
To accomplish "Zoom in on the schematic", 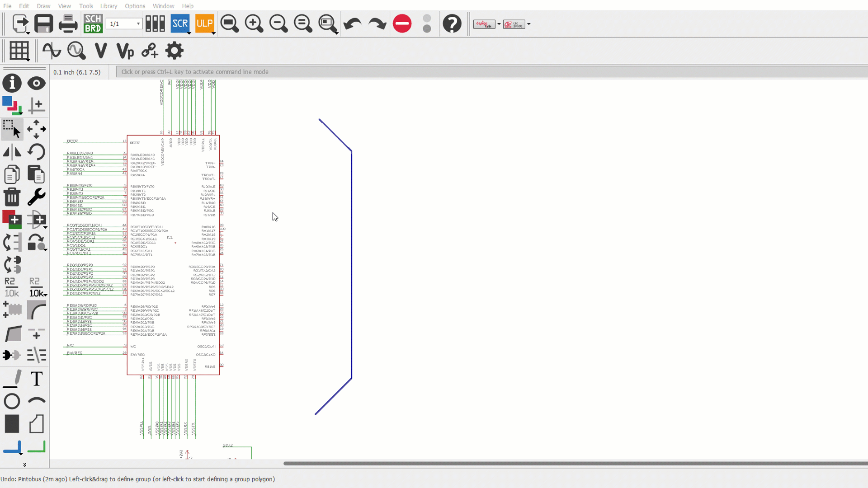I will tap(254, 23).
